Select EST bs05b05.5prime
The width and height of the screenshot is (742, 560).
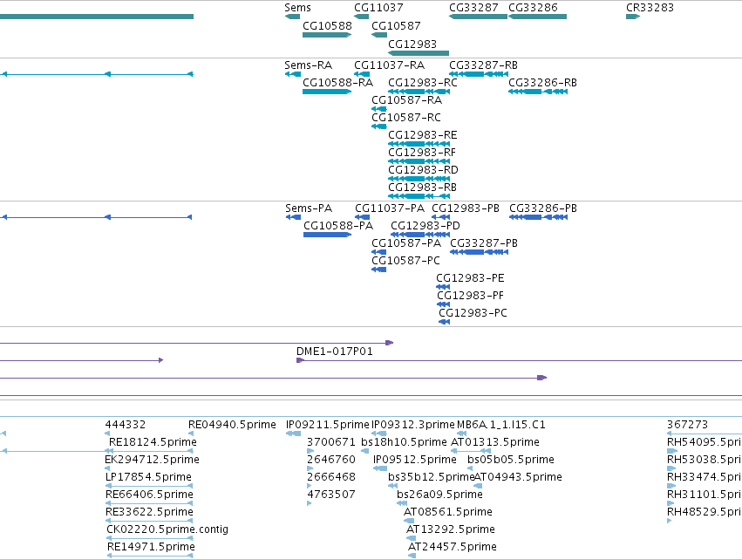click(470, 468)
